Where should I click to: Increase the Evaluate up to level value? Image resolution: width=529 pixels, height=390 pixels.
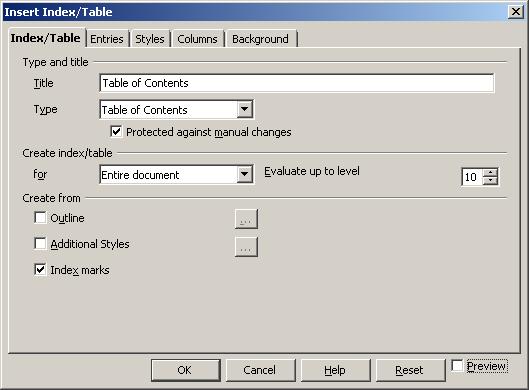(x=490, y=172)
